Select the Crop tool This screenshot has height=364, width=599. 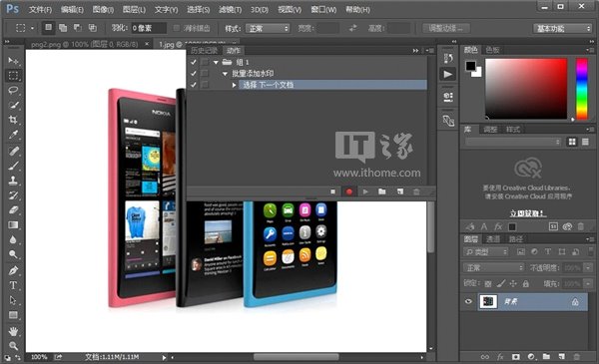(x=13, y=120)
